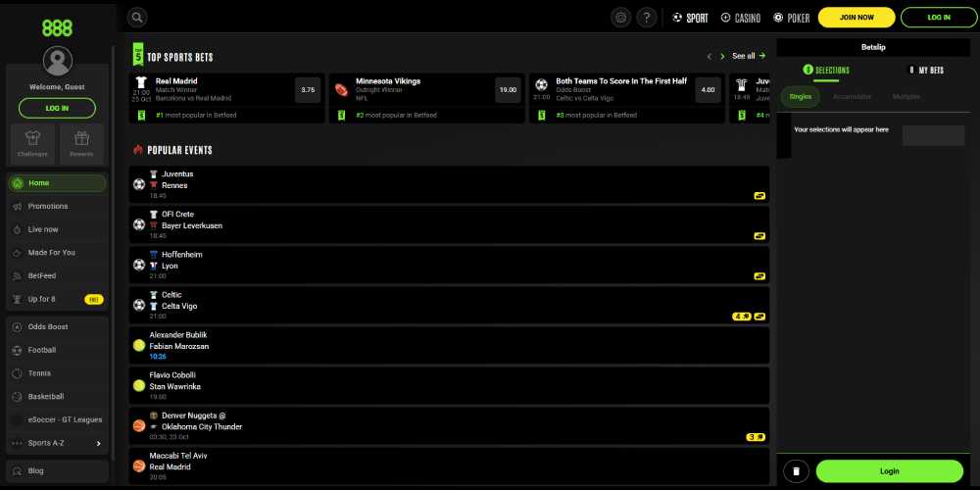The width and height of the screenshot is (980, 490).
Task: Open Promotions in sidebar
Action: (57, 206)
